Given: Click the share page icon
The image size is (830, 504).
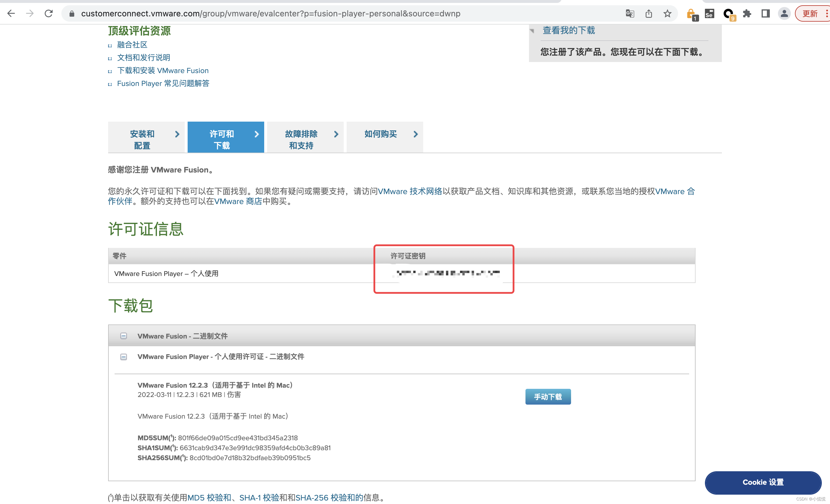Looking at the screenshot, I should click(649, 13).
